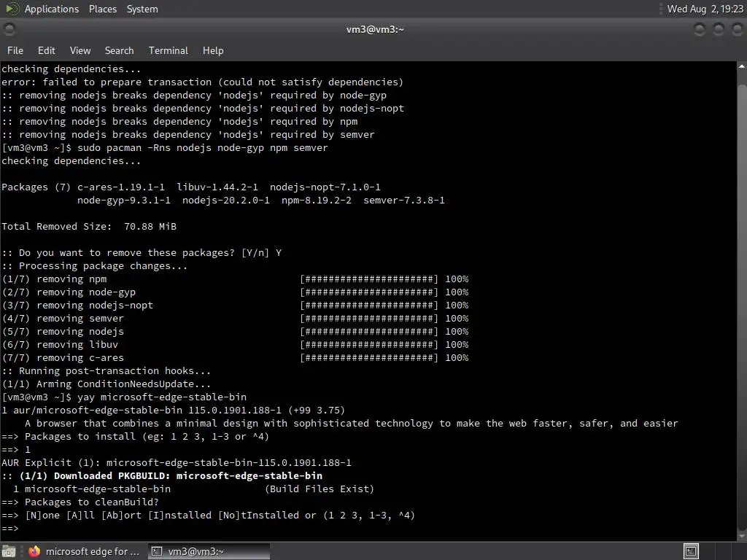The height and width of the screenshot is (560, 747).
Task: Click the progress bar for 'removing nodejs' row
Action: click(x=368, y=332)
